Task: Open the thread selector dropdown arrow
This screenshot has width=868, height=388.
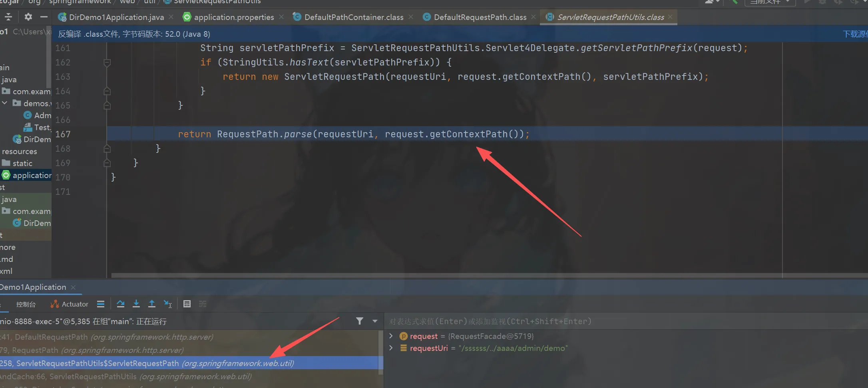Action: 375,321
